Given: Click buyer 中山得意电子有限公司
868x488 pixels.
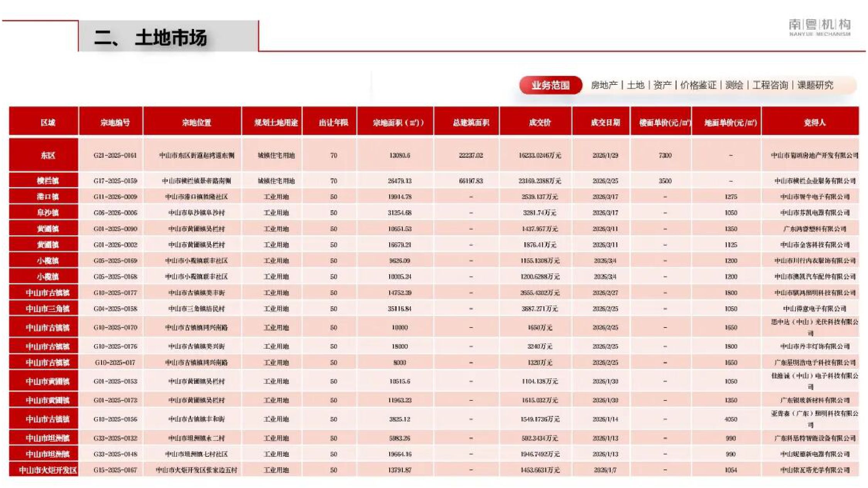Looking at the screenshot, I should (814, 309).
